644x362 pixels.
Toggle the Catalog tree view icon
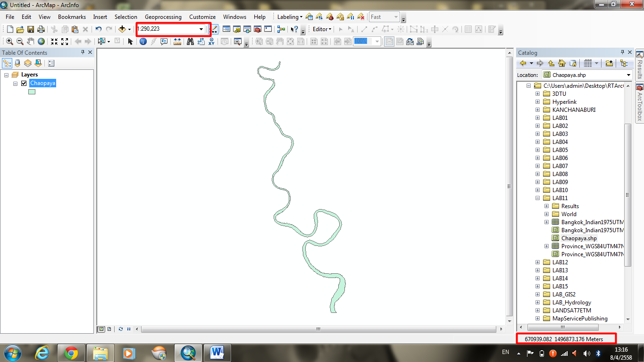pos(624,63)
